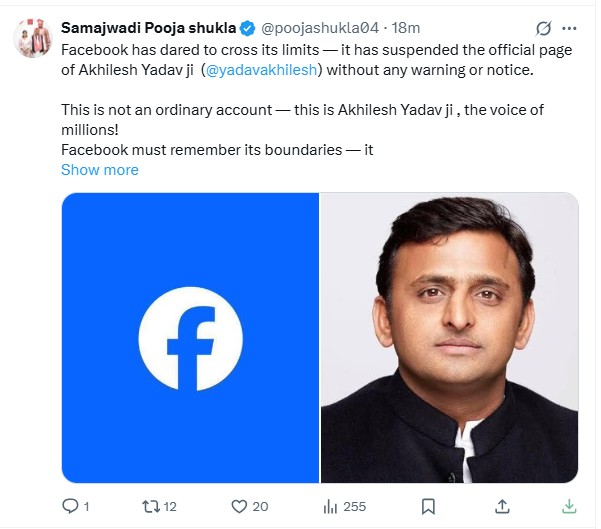Screen dimensions: 601x529
Task: Click the 255 views count
Action: [x=353, y=506]
